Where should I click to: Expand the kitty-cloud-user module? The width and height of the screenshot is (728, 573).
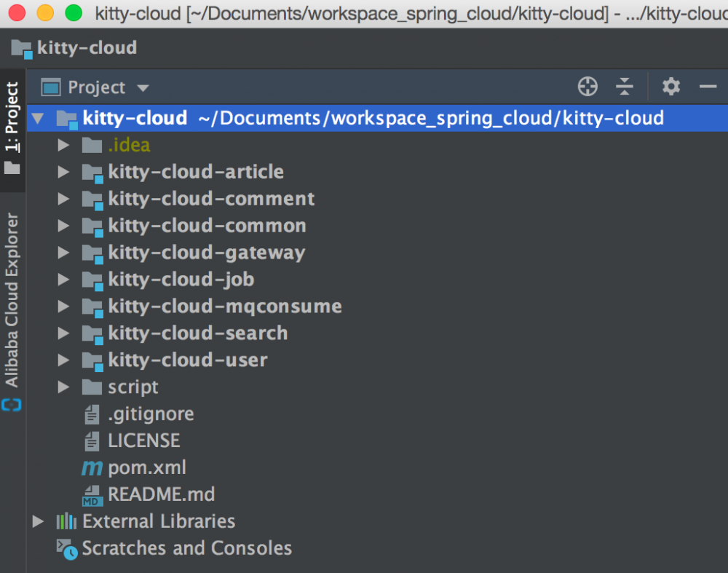click(63, 360)
